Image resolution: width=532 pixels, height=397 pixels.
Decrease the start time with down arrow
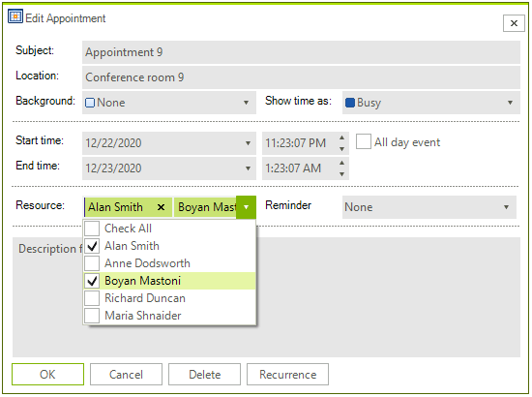[341, 149]
